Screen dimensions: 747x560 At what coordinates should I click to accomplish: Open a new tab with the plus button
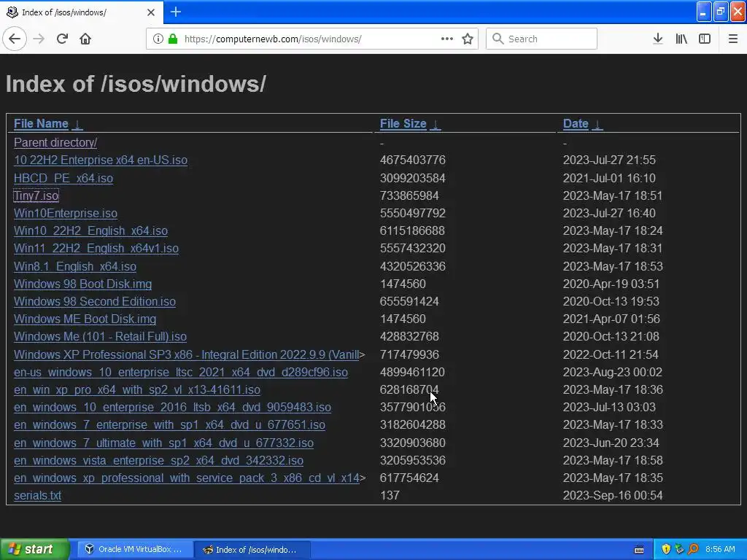point(175,12)
